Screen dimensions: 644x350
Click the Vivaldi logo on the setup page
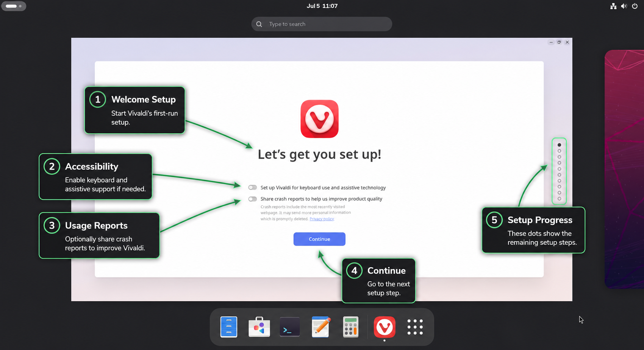319,119
